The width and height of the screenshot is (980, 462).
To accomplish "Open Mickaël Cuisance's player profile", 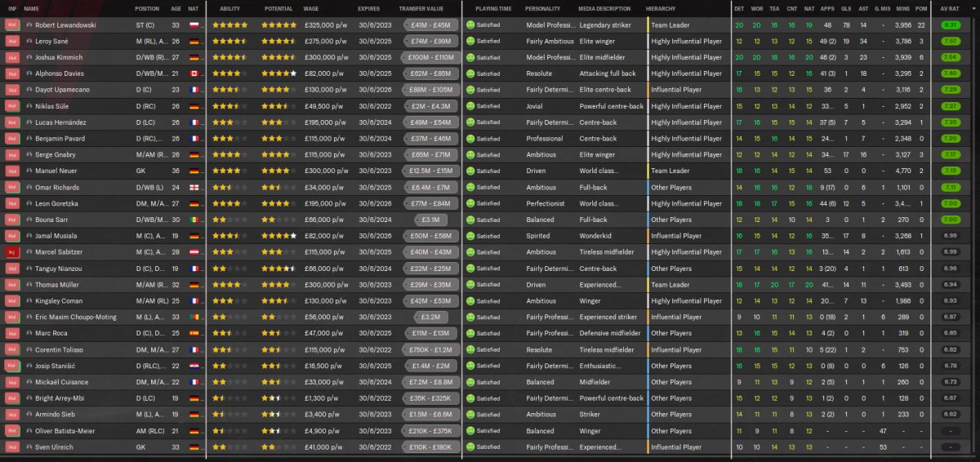I will pos(60,382).
